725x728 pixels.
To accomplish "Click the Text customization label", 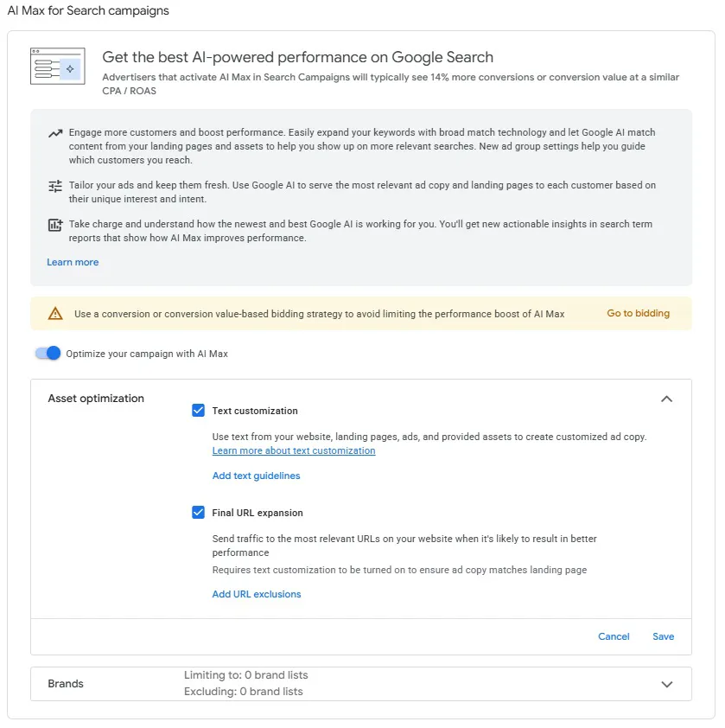I will 255,411.
